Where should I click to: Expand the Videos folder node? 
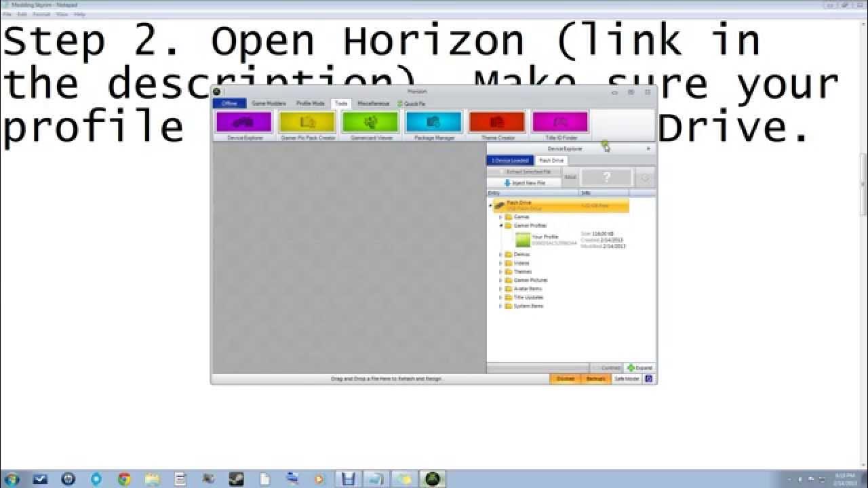[x=500, y=263]
